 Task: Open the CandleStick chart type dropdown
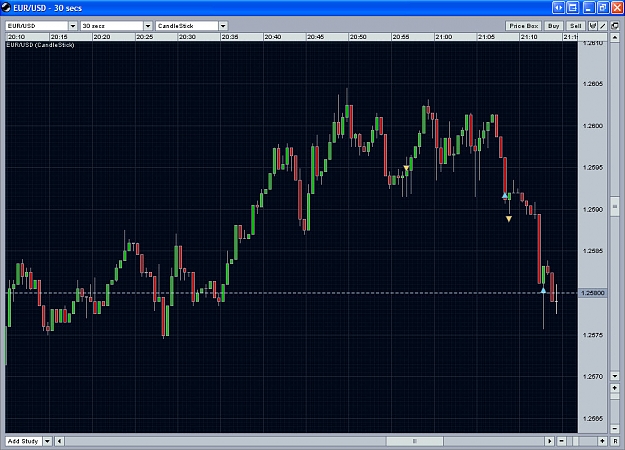click(223, 26)
